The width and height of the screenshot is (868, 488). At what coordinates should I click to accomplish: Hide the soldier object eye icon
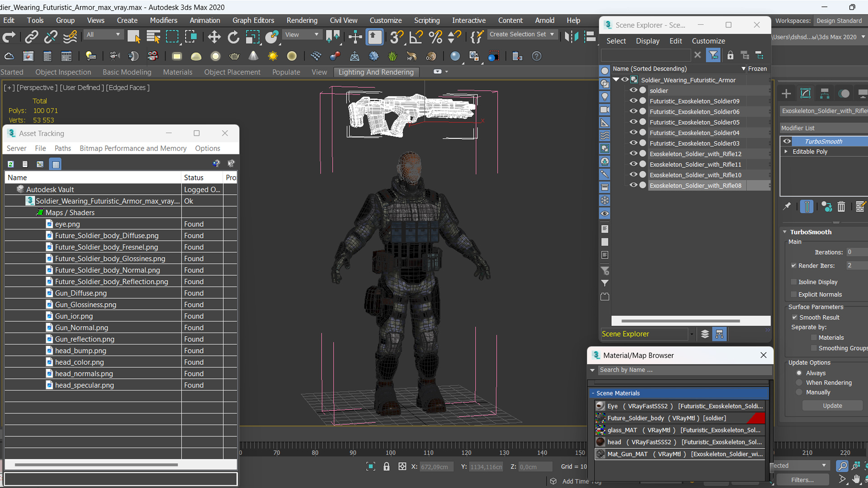[x=633, y=90]
